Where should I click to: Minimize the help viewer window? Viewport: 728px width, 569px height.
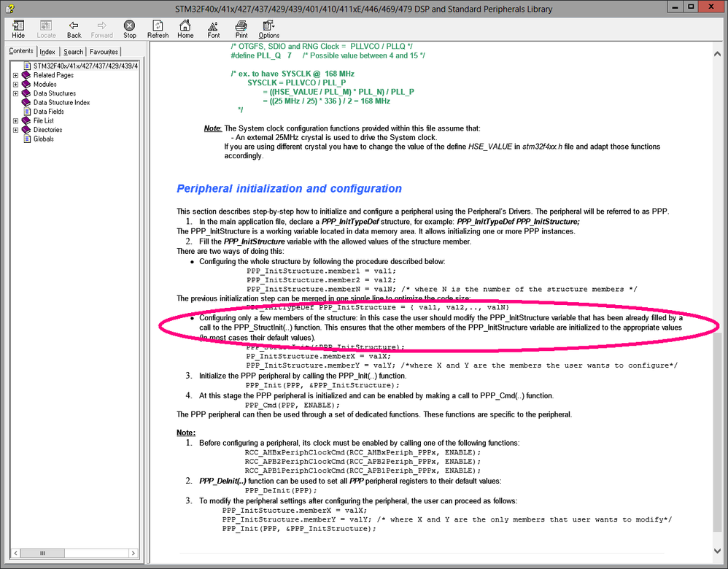675,7
